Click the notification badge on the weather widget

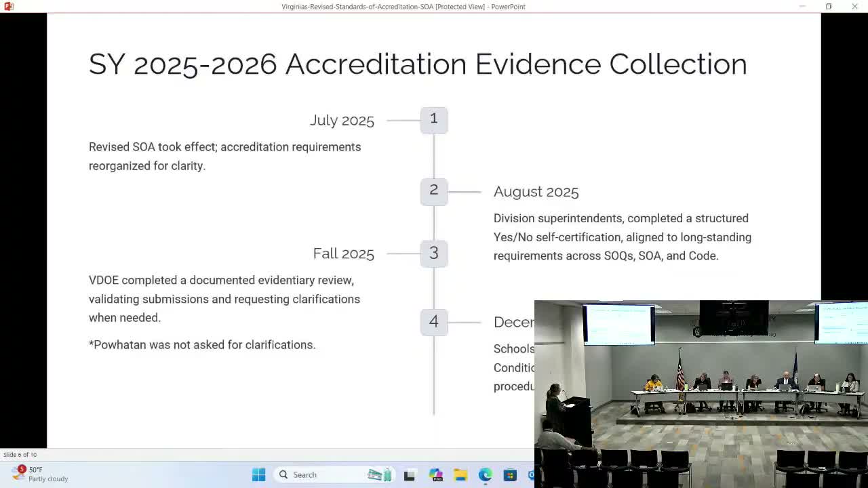point(21,468)
